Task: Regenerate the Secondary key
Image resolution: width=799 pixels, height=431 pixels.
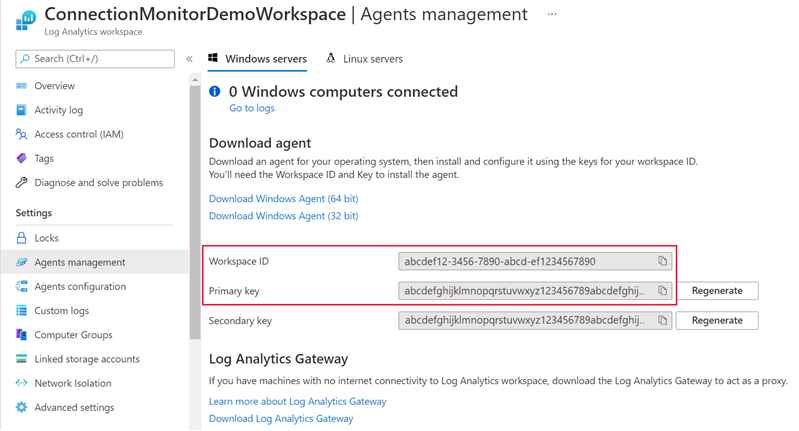Action: coord(716,321)
